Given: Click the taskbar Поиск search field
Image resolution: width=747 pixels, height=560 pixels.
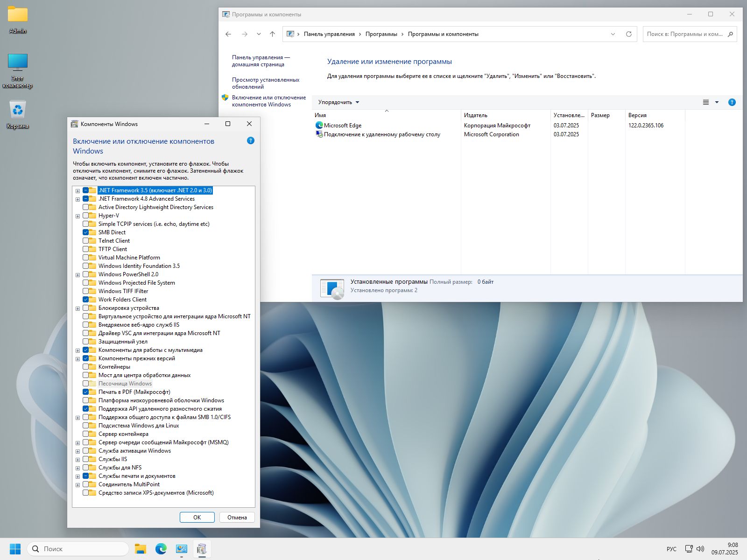Looking at the screenshot, I should point(78,549).
